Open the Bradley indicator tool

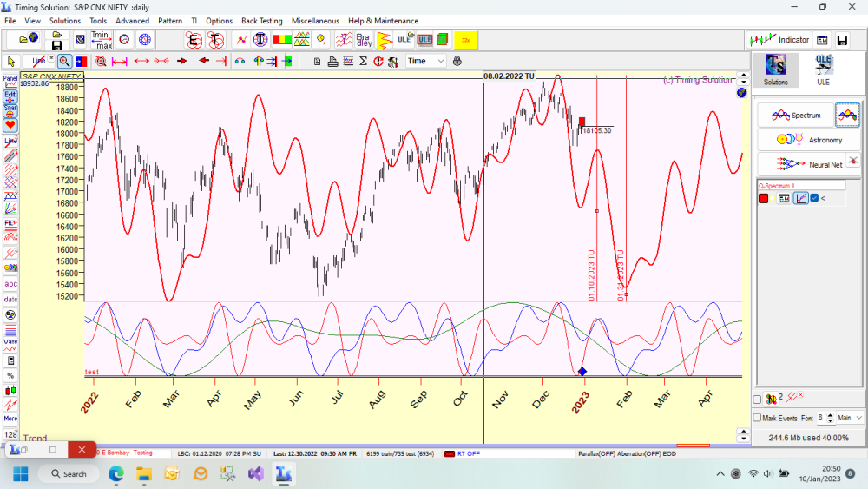(x=364, y=40)
